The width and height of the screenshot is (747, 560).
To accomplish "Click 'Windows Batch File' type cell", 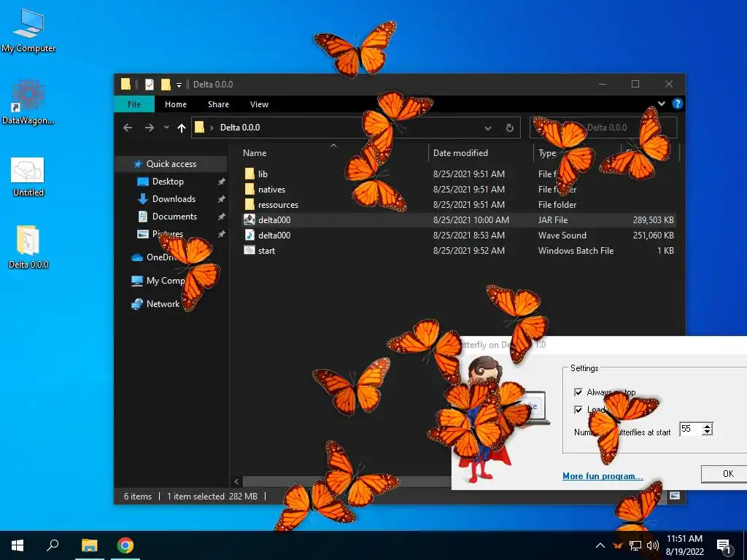I will point(576,251).
